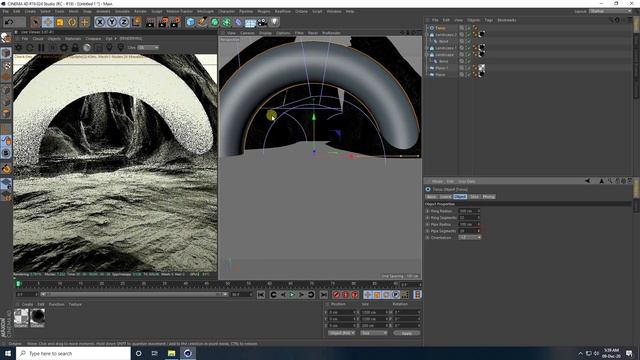Toggle Plane.1 enable checkmark

point(468,68)
